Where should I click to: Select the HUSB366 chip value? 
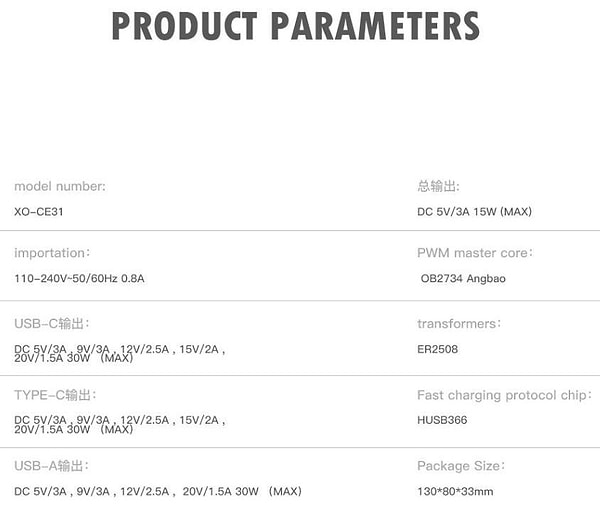(x=442, y=420)
